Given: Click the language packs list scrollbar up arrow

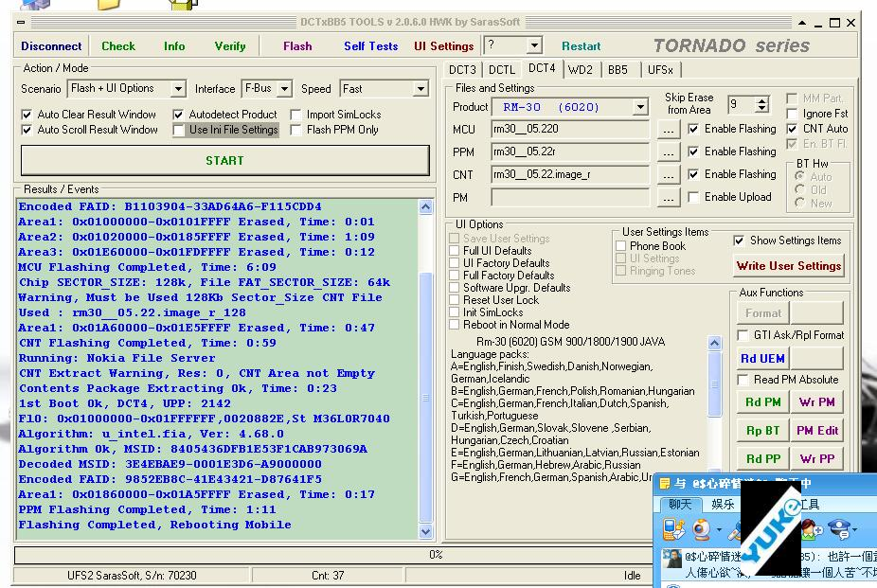Looking at the screenshot, I should click(714, 343).
